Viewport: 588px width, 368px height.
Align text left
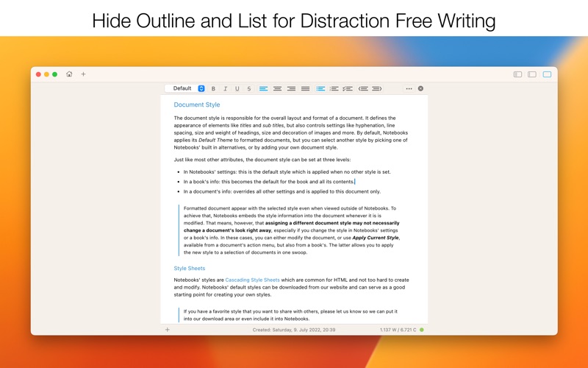pyautogui.click(x=264, y=88)
